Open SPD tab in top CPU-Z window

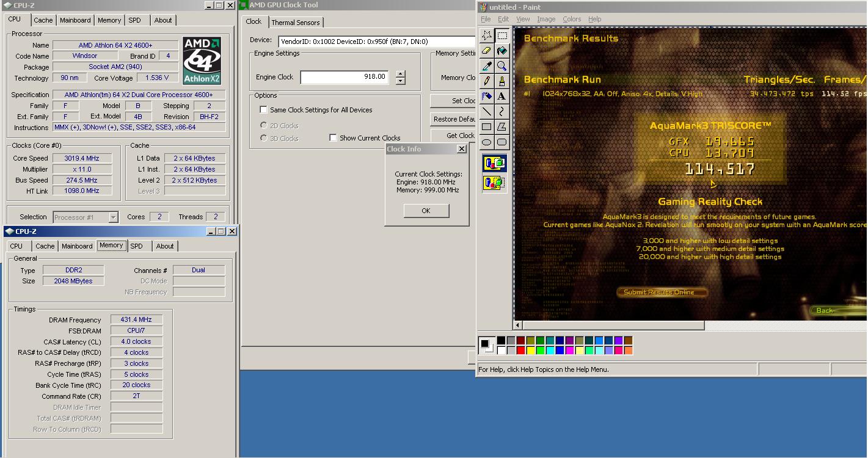(x=135, y=20)
